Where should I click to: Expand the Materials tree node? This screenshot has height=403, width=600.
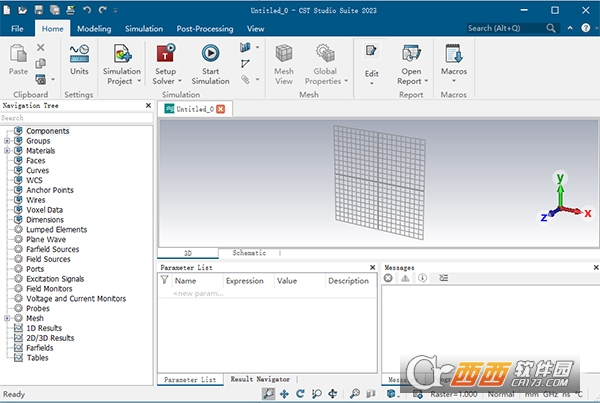pyautogui.click(x=7, y=151)
